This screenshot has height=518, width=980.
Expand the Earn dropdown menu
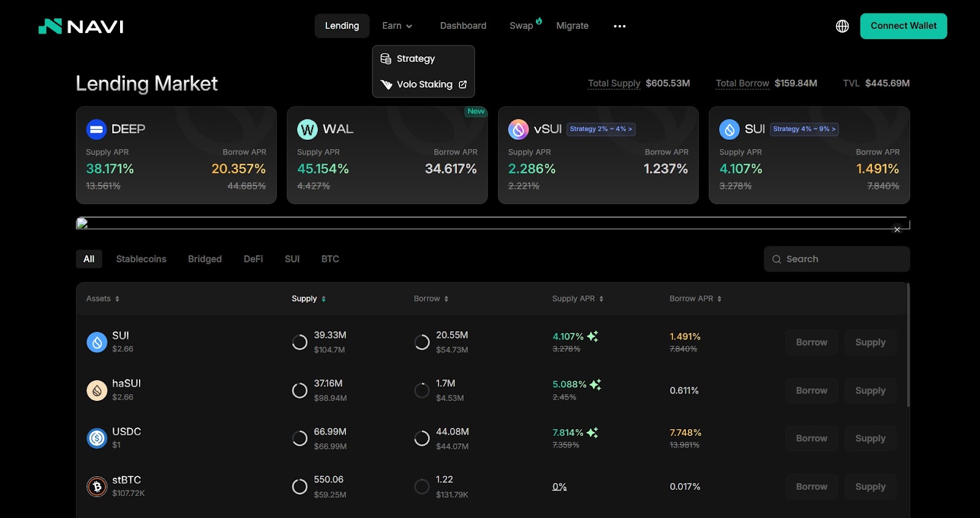tap(397, 26)
